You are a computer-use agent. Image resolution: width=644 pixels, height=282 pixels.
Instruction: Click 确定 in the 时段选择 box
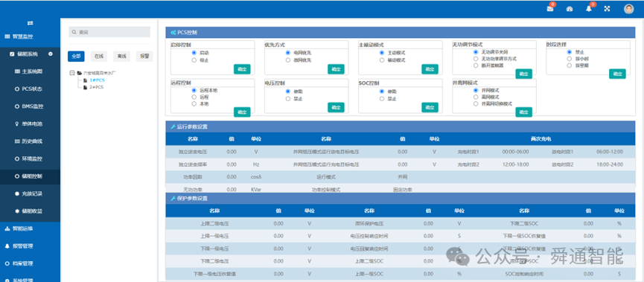pyautogui.click(x=617, y=74)
